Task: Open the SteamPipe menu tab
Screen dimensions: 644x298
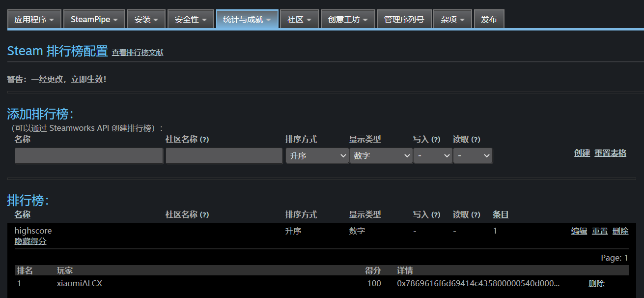Action: tap(94, 20)
